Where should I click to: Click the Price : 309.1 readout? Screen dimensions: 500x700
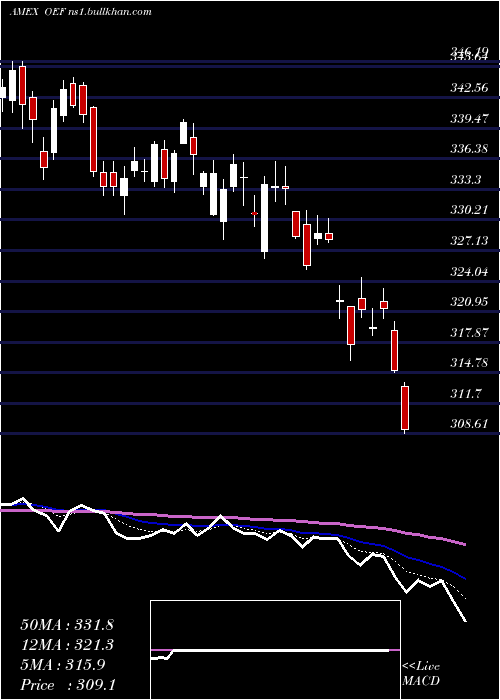[x=68, y=685]
